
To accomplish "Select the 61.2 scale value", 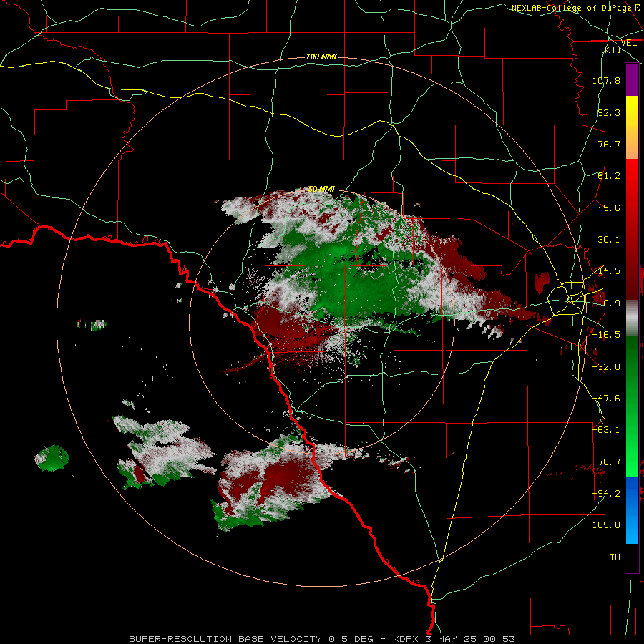I will click(609, 176).
